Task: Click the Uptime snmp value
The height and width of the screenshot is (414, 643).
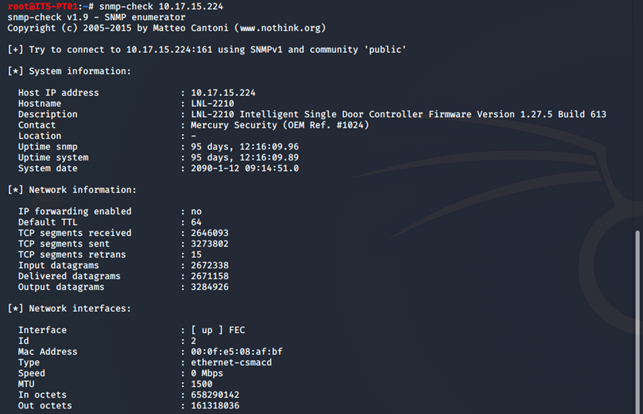Action: point(244,146)
